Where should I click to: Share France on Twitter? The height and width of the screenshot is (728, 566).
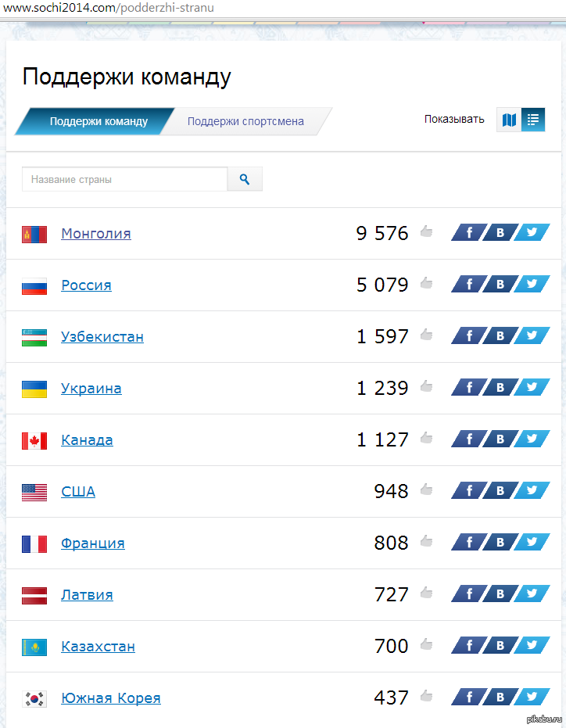point(532,542)
